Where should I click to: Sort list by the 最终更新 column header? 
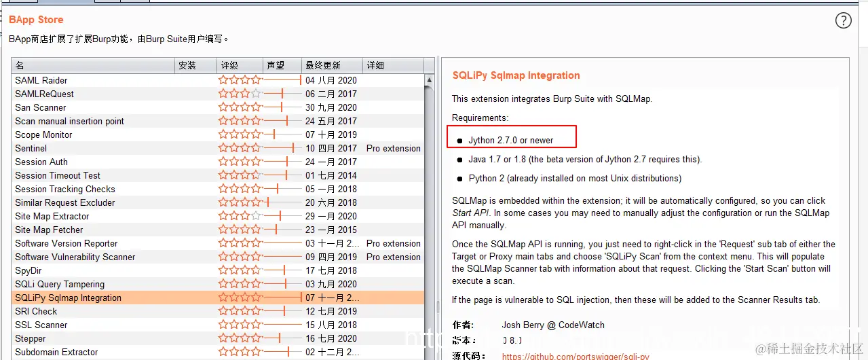pos(333,65)
